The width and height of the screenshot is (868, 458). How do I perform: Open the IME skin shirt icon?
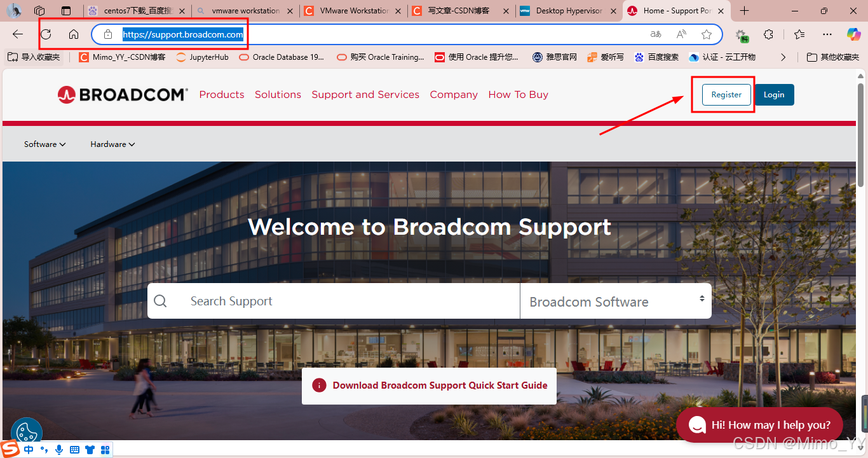(90, 450)
